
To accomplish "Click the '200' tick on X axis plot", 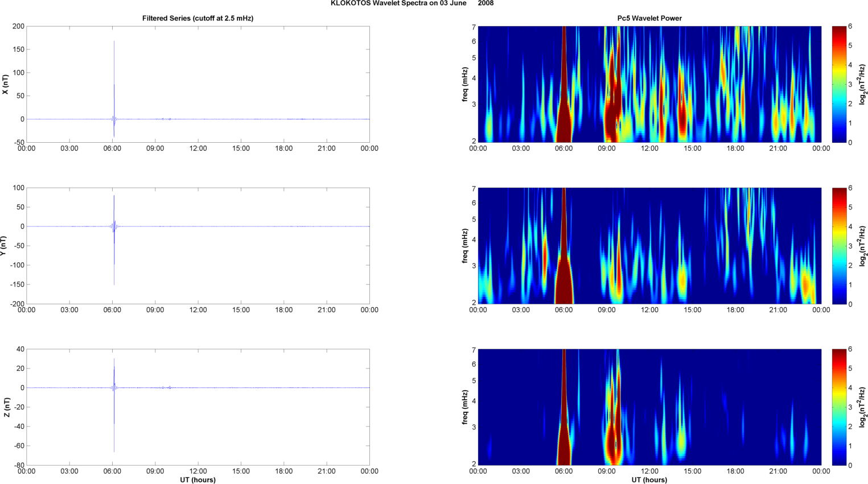I will [18, 27].
